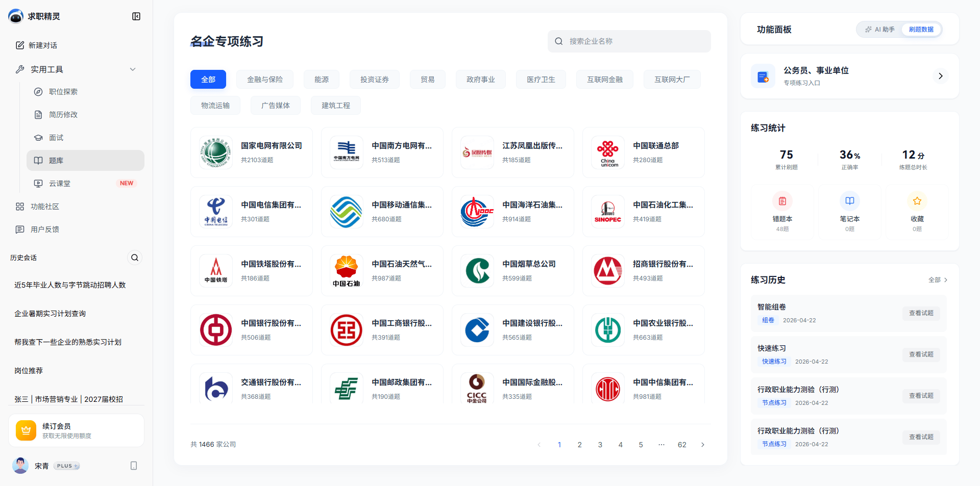Click the CICC 中金公司 logo icon
This screenshot has height=486, width=980.
477,389
